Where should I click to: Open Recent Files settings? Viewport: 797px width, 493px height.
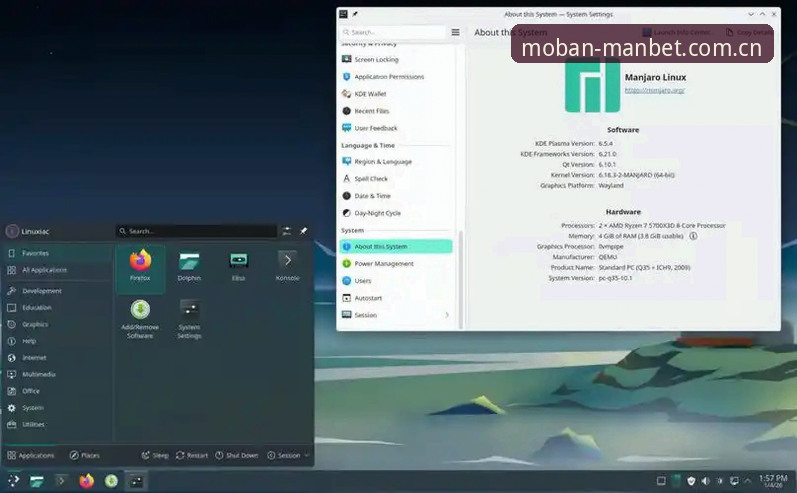tap(396, 111)
